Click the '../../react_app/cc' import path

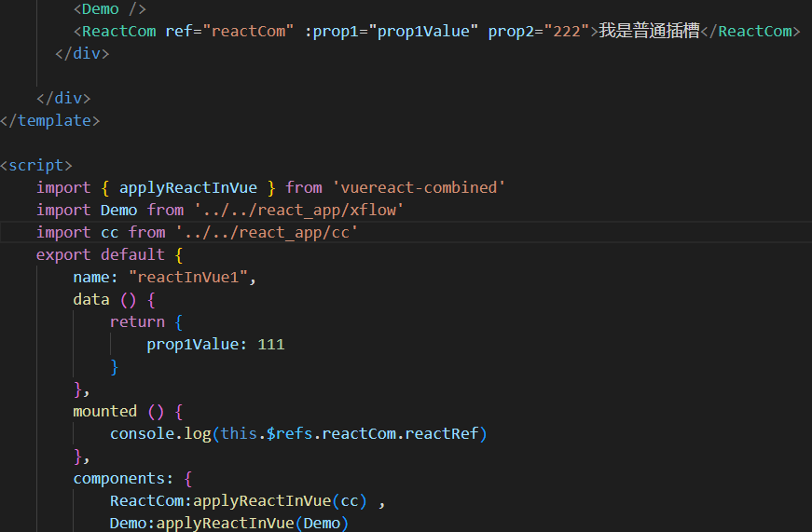point(267,232)
